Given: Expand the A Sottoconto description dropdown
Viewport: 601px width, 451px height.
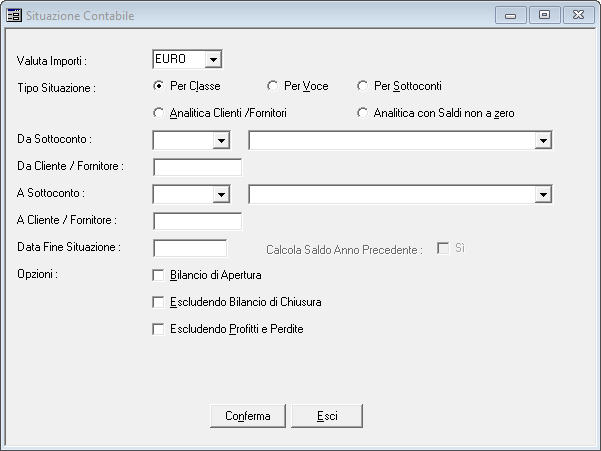Looking at the screenshot, I should [543, 194].
